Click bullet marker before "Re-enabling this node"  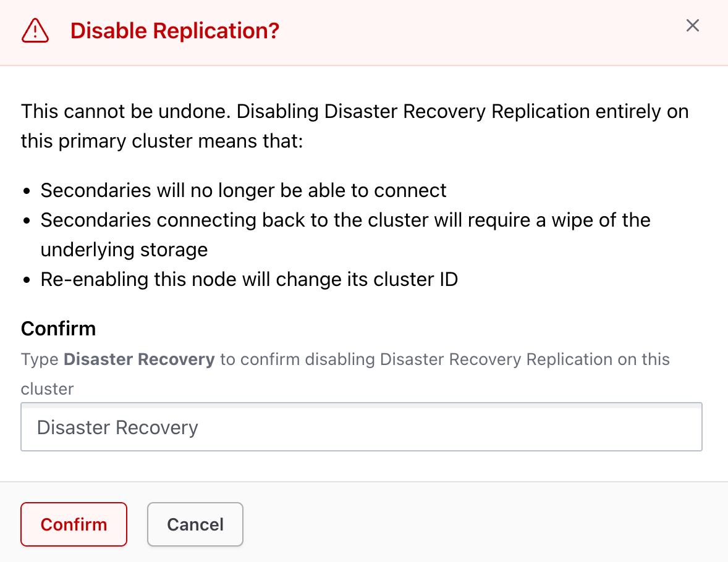pyautogui.click(x=27, y=280)
